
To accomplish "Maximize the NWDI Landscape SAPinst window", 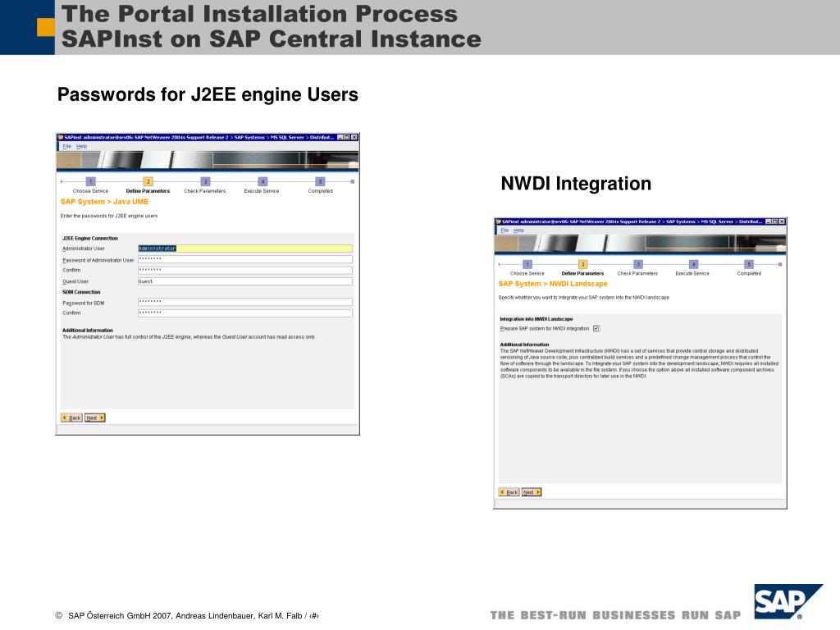I will 775,221.
